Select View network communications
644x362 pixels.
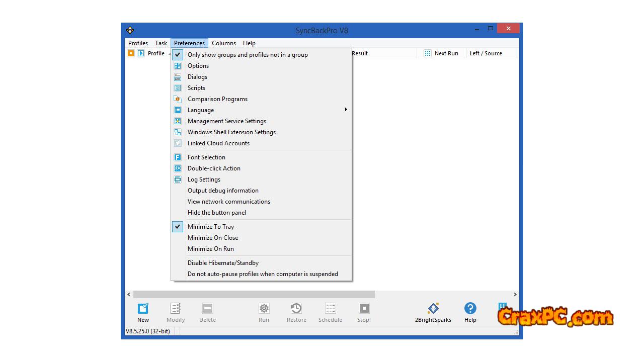coord(262,202)
